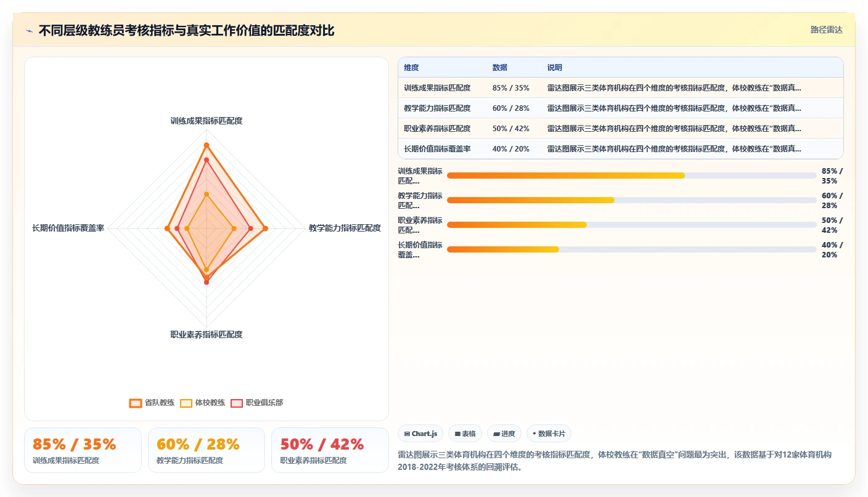Image resolution: width=868 pixels, height=497 pixels.
Task: Open the 60% / 28% stat card
Action: 207,450
